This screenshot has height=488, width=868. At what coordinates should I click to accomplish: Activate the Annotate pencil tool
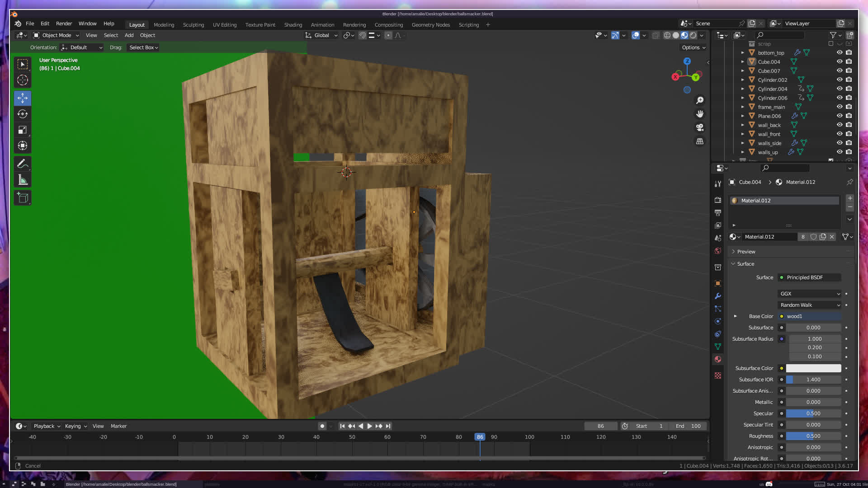(x=23, y=164)
